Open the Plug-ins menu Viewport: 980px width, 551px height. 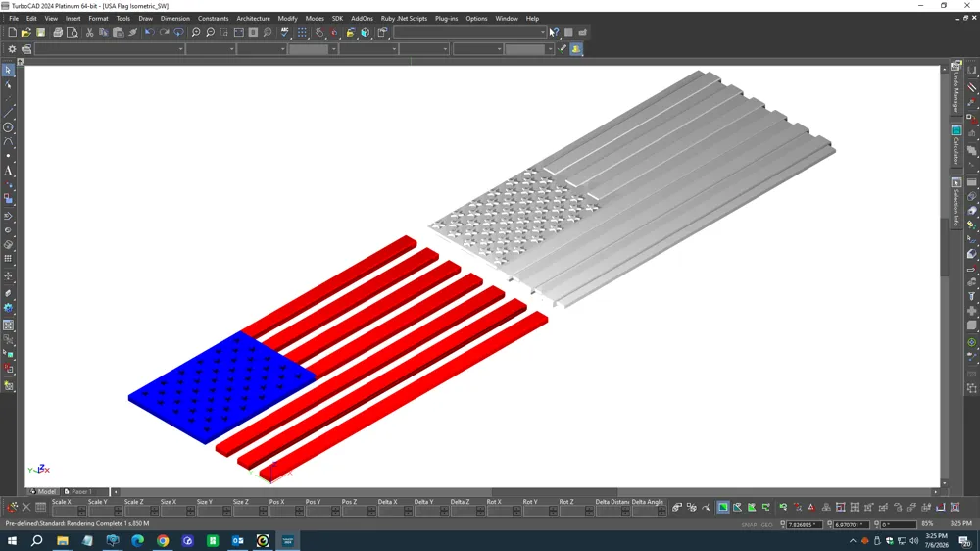[x=446, y=18]
